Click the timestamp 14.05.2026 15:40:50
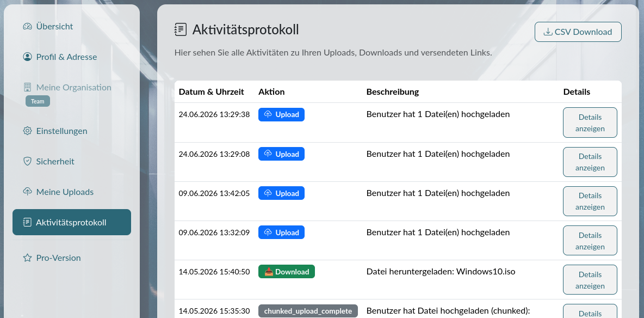This screenshot has width=644, height=318. point(214,272)
